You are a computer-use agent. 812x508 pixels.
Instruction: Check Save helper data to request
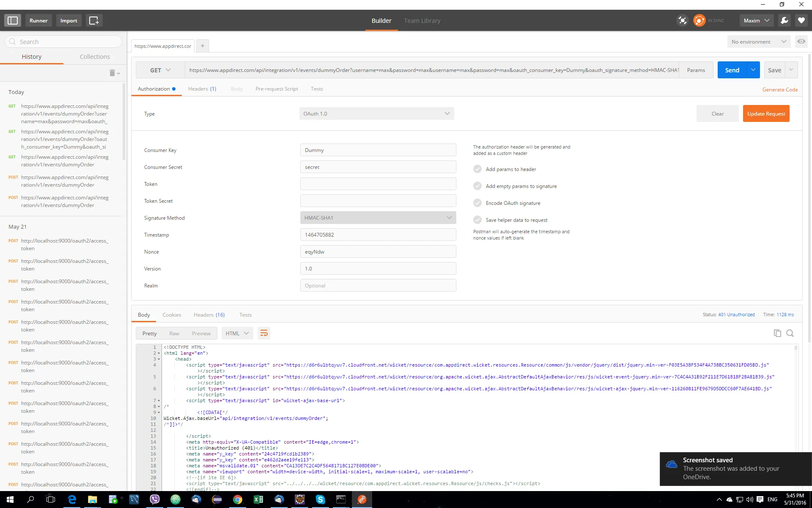click(477, 220)
